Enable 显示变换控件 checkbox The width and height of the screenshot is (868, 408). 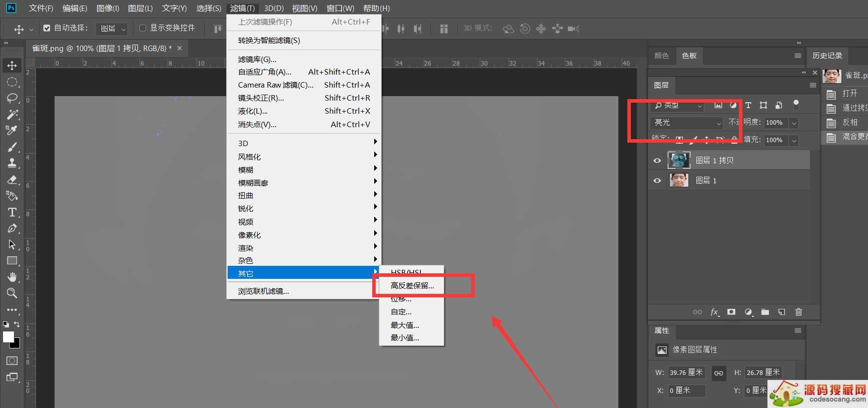point(143,28)
